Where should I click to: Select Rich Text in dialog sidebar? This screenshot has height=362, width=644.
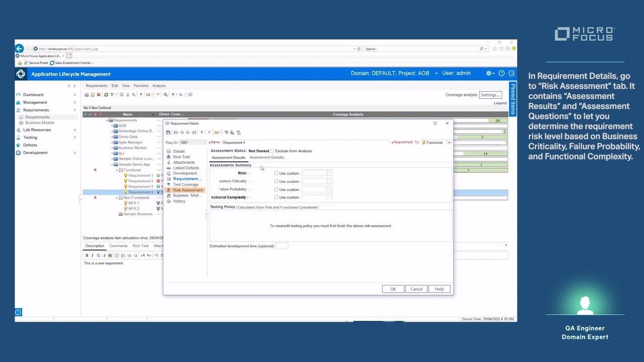pos(182,157)
